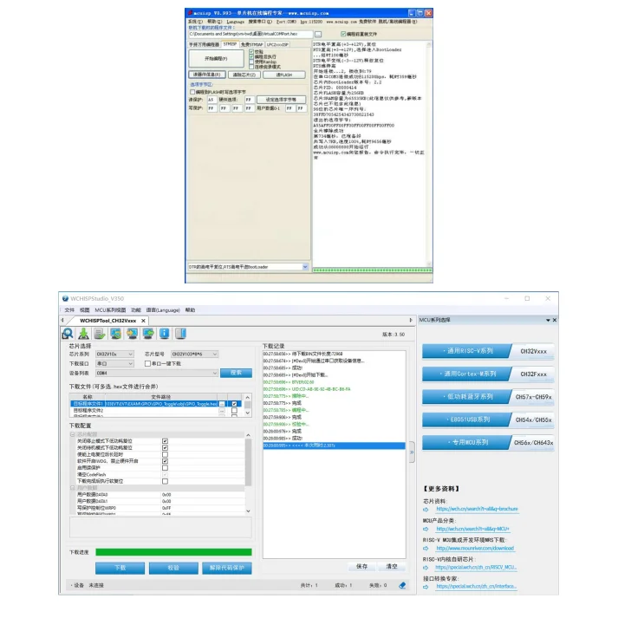Screen dimensions: 644x644
Task: Click the 解除代码保护 button
Action: [x=228, y=567]
